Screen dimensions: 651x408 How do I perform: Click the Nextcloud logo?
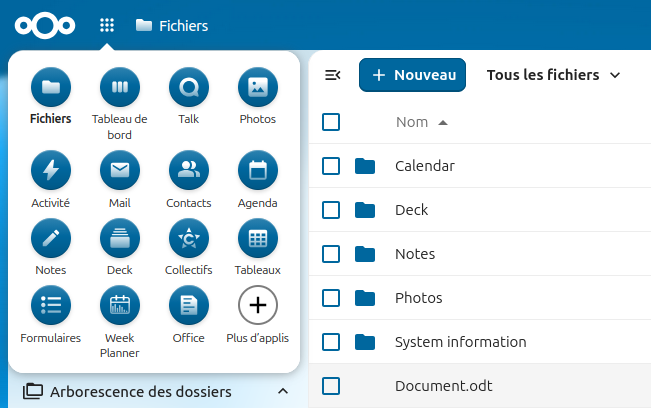(45, 25)
